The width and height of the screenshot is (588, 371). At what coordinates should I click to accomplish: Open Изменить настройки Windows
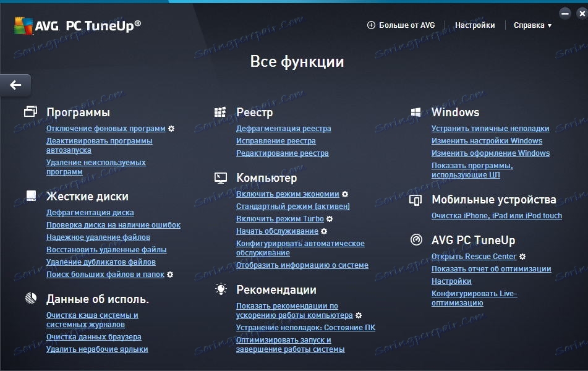pos(487,141)
